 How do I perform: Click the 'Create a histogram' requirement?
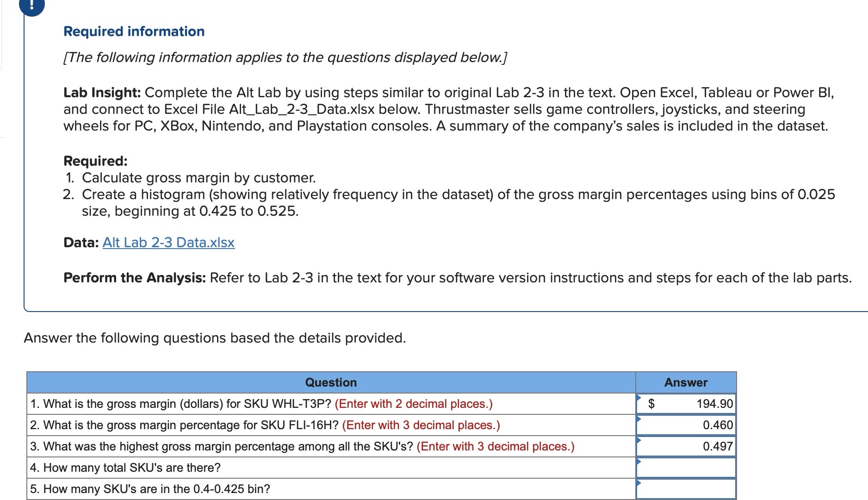click(x=458, y=203)
